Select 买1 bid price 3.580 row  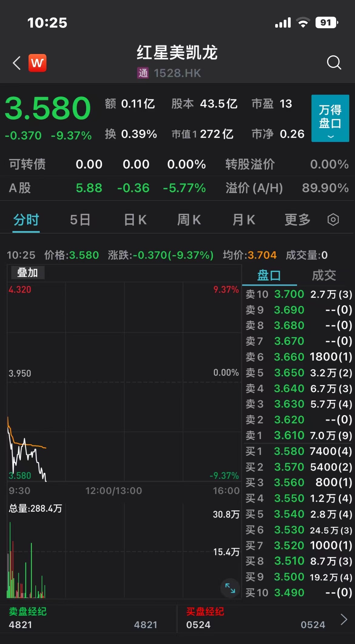point(298,451)
